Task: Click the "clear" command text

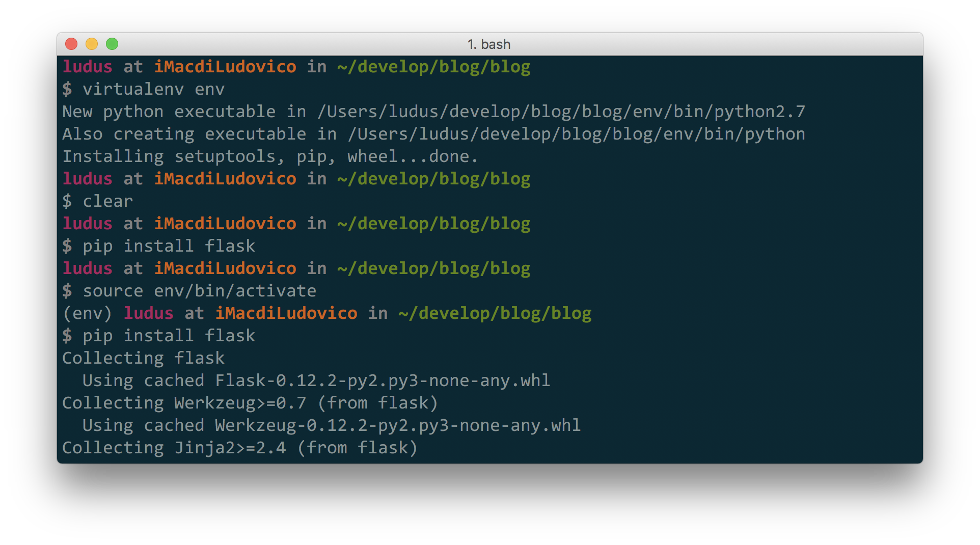Action: pyautogui.click(x=107, y=201)
